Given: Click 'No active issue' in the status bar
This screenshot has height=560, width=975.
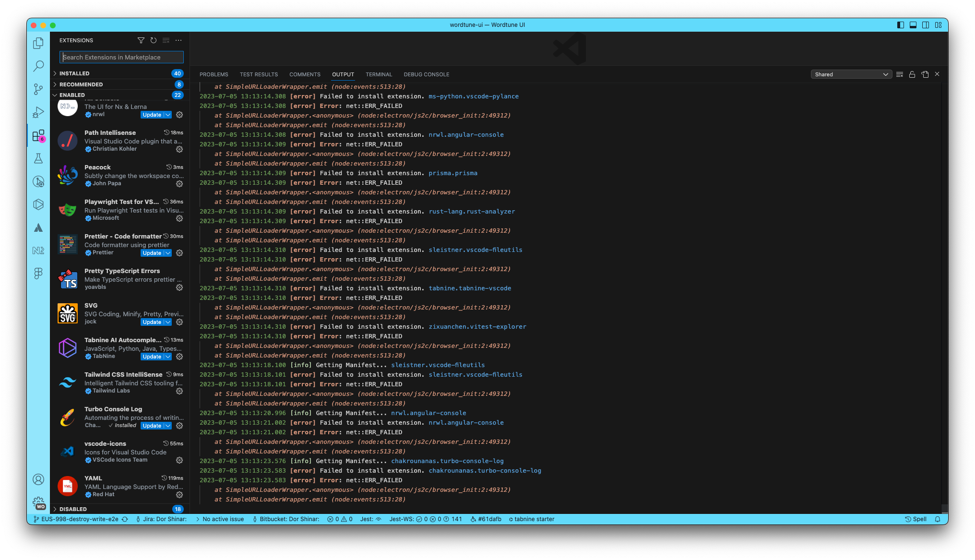Looking at the screenshot, I should 223,519.
